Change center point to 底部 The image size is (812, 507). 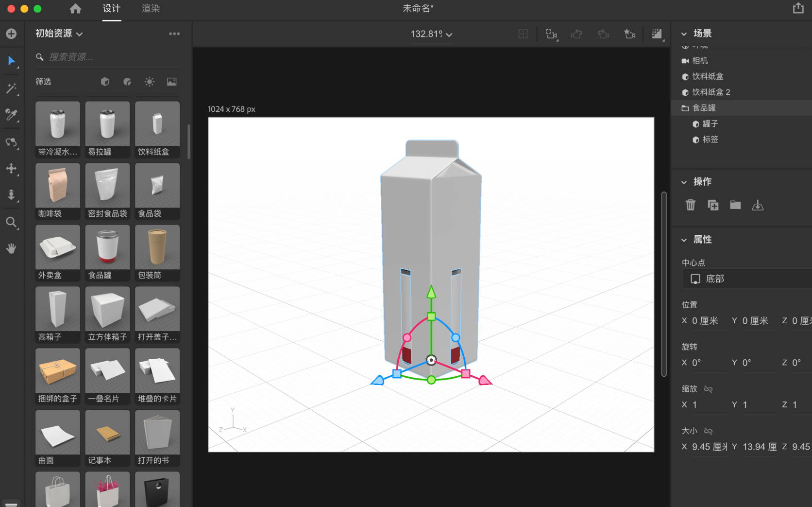pos(746,279)
